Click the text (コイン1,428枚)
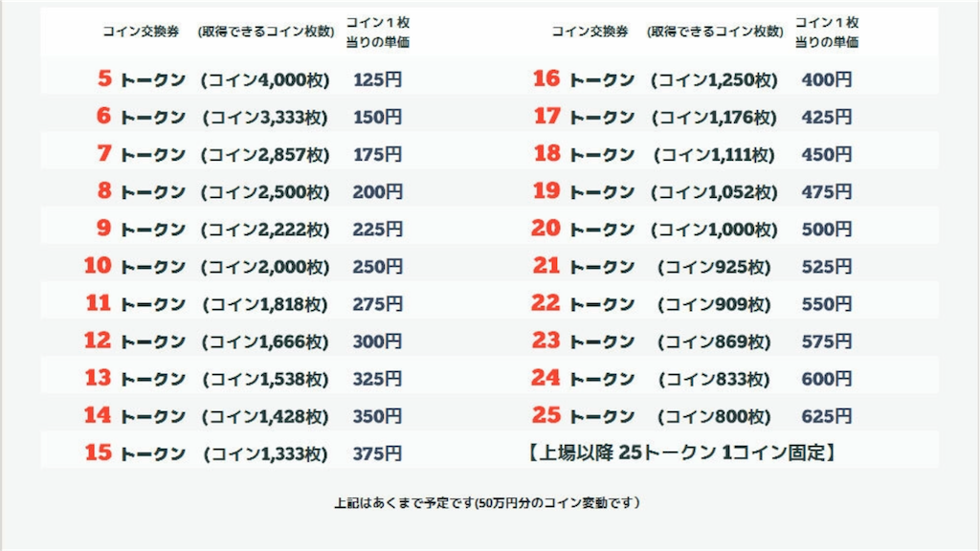The height and width of the screenshot is (551, 980). pos(265,417)
